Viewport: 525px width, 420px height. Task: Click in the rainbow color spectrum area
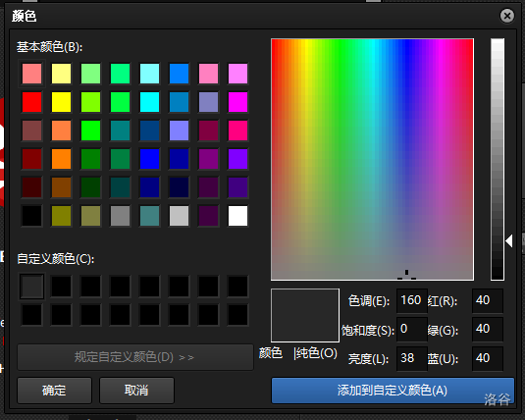(x=372, y=159)
